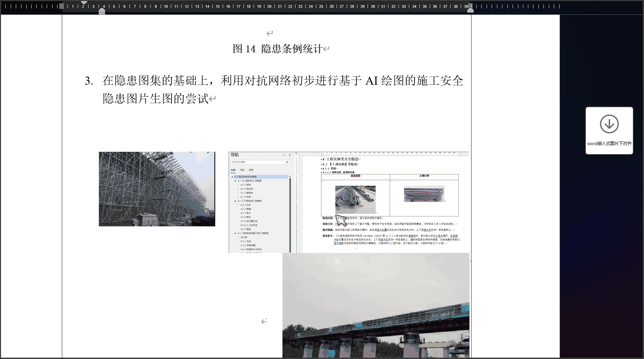The height and width of the screenshot is (359, 644).
Task: Click the first line indent marker on ruler
Action: click(x=84, y=3)
